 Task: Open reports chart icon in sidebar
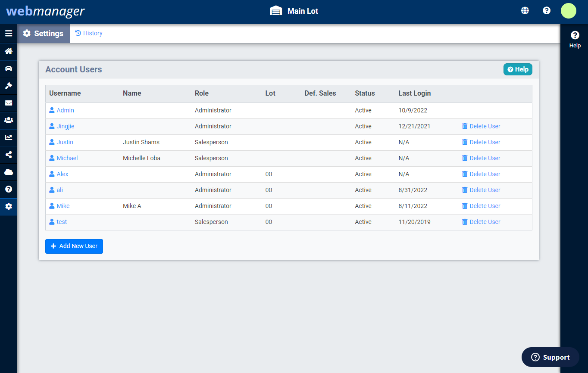point(9,138)
